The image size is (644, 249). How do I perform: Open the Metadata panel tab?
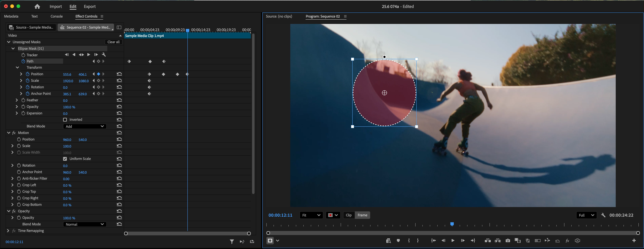[11, 16]
